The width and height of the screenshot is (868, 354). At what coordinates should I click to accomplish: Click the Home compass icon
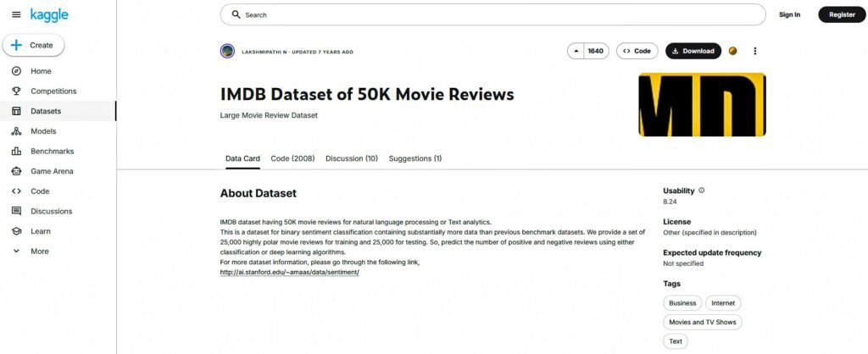tap(16, 71)
